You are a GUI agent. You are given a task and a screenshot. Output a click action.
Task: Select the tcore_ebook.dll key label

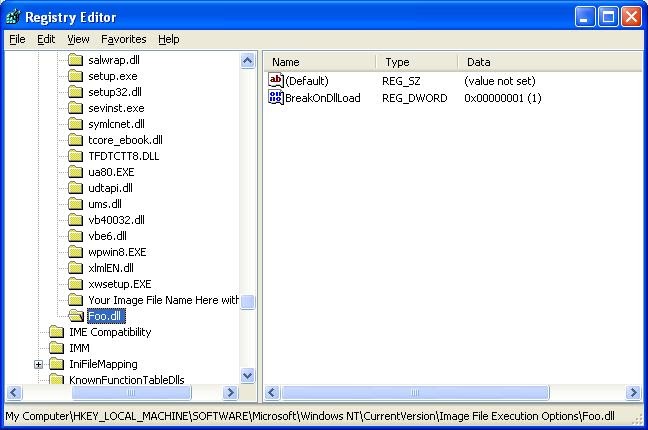[125, 140]
